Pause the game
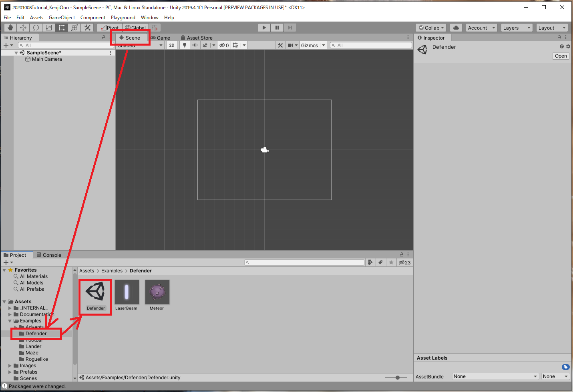Viewport: 573px width, 392px height. tap(277, 28)
